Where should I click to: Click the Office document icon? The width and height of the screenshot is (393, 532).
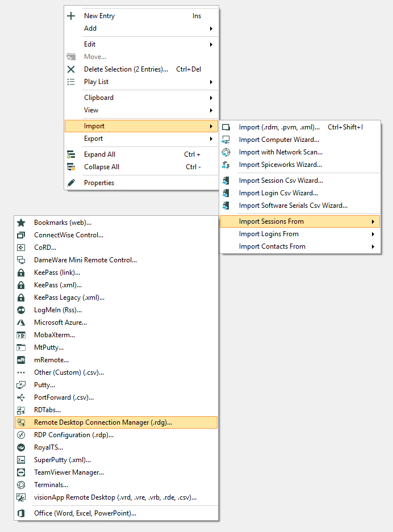tap(21, 513)
